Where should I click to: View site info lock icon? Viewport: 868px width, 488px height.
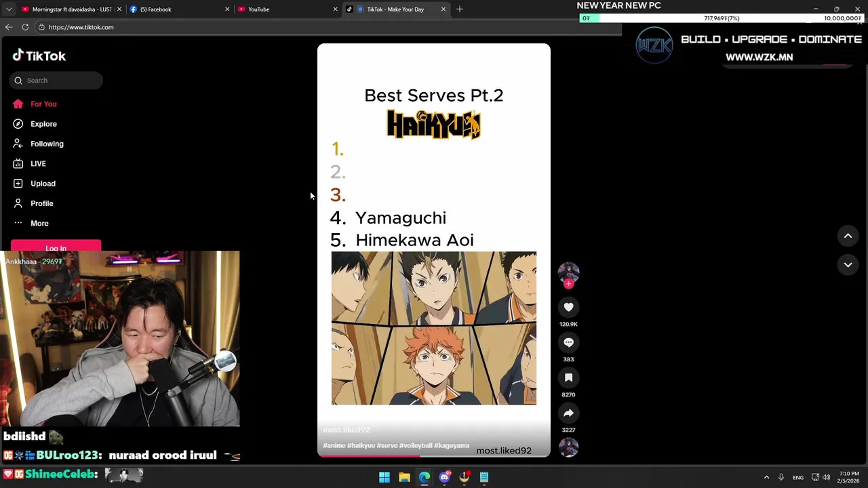(41, 27)
